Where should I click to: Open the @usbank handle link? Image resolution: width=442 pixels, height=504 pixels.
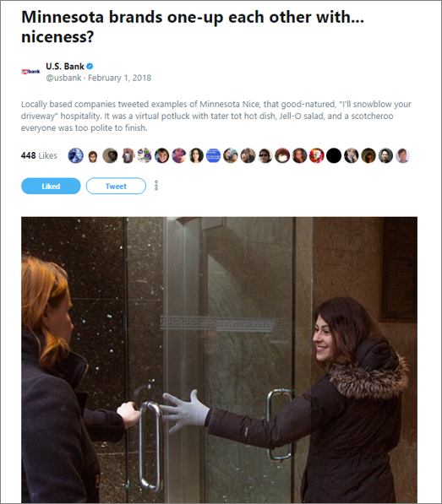63,78
